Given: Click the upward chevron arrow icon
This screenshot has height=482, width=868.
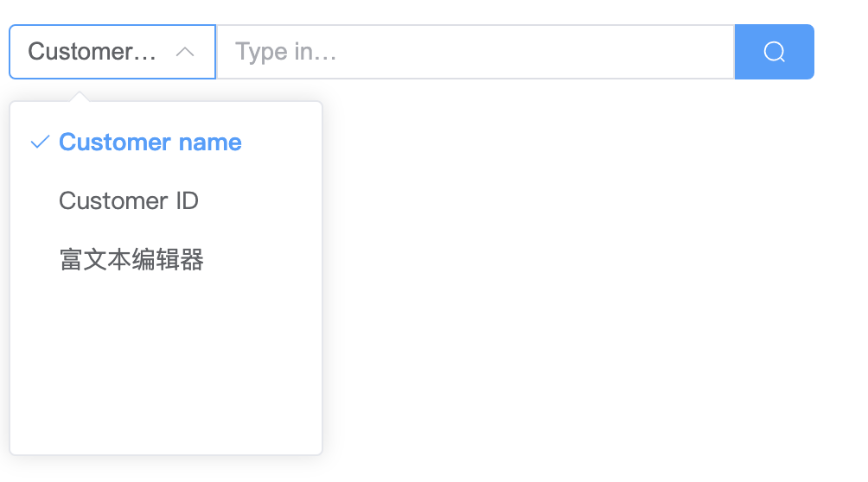Looking at the screenshot, I should point(185,52).
